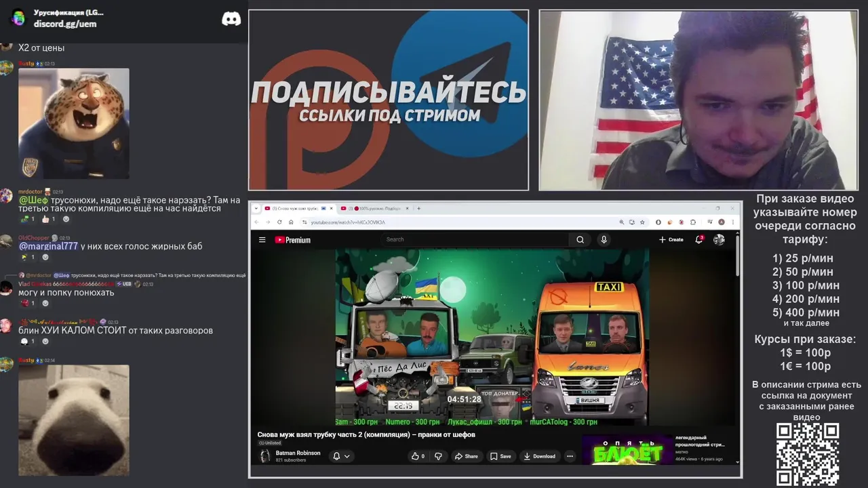Viewport: 868px width, 488px height.
Task: Click the browser address bar URL
Action: coord(348,222)
